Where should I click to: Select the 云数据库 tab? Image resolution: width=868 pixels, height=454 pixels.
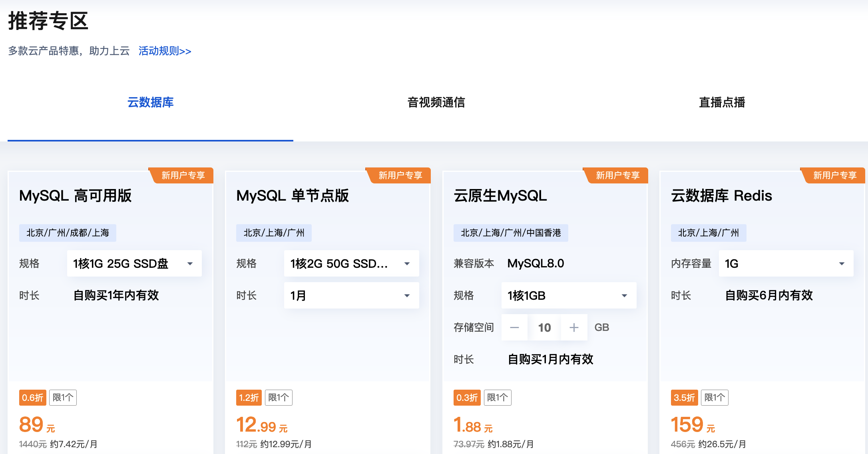151,103
